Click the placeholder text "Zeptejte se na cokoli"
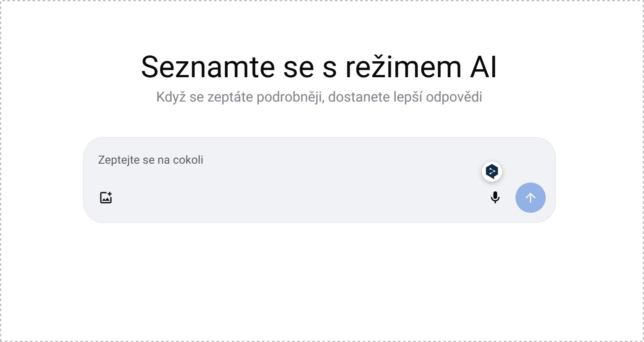Screen dimensions: 644x342 (x=151, y=160)
